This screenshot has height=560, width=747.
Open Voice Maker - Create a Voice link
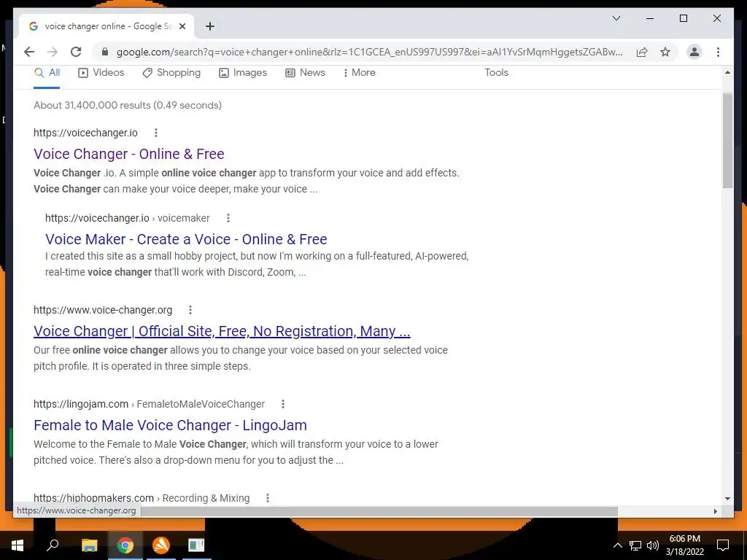[186, 239]
